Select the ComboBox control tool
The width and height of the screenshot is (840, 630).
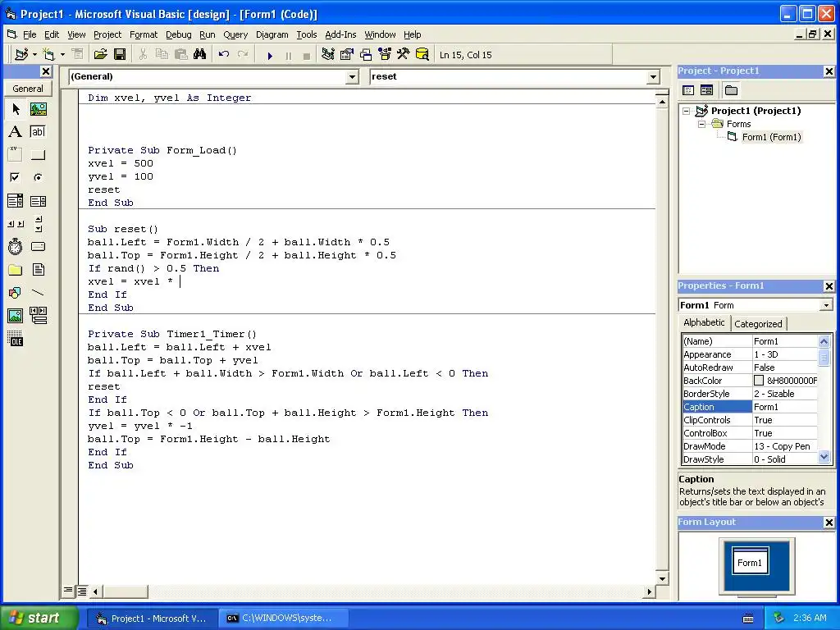point(16,201)
